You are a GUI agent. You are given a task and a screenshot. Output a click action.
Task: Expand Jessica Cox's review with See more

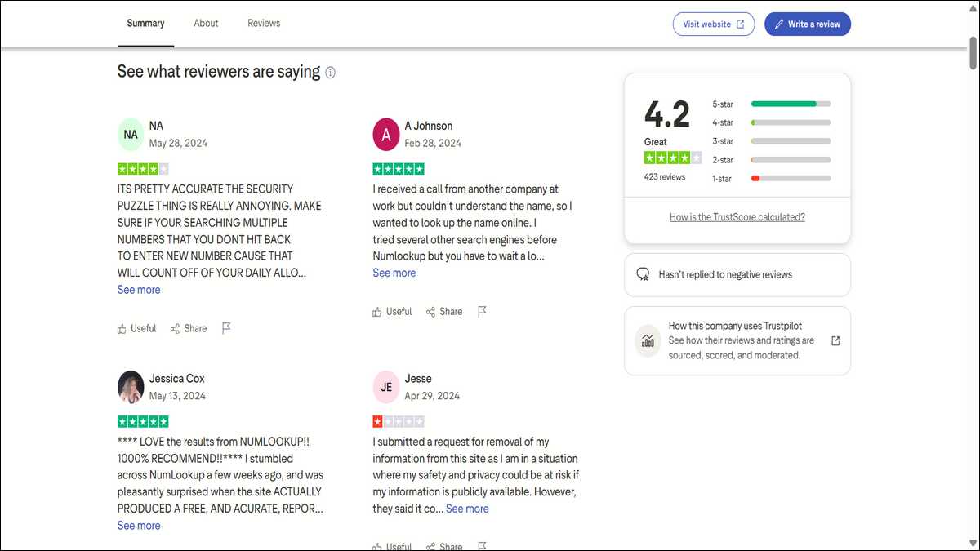pos(139,526)
